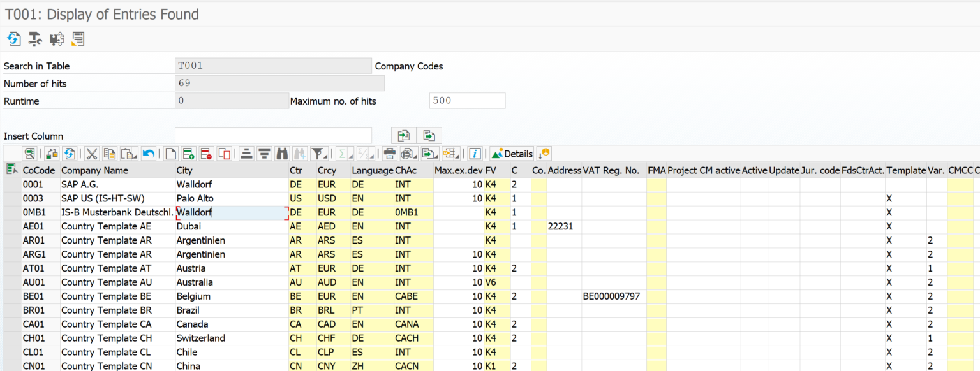Click the Company Name column header

click(x=94, y=170)
